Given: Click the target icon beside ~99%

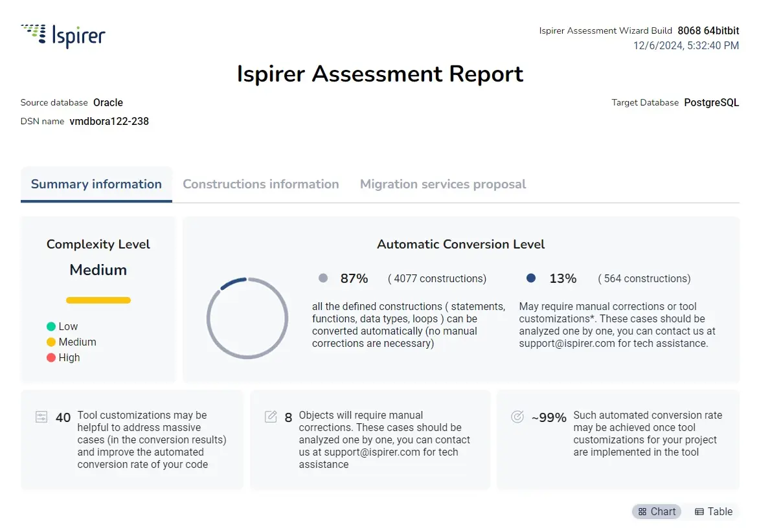Looking at the screenshot, I should pos(517,417).
